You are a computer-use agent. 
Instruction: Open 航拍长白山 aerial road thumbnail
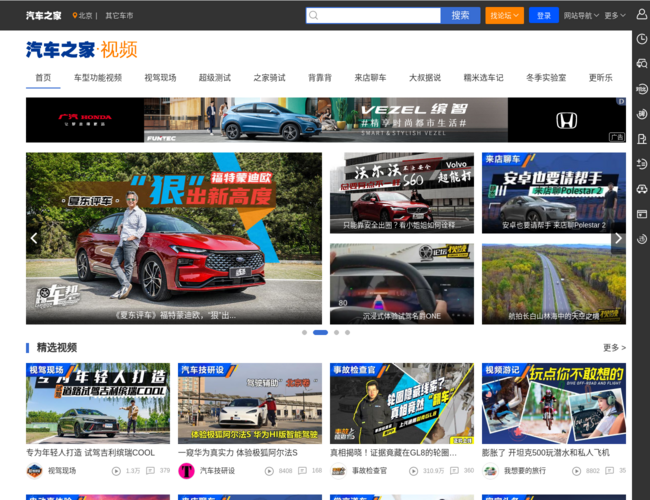pos(554,284)
